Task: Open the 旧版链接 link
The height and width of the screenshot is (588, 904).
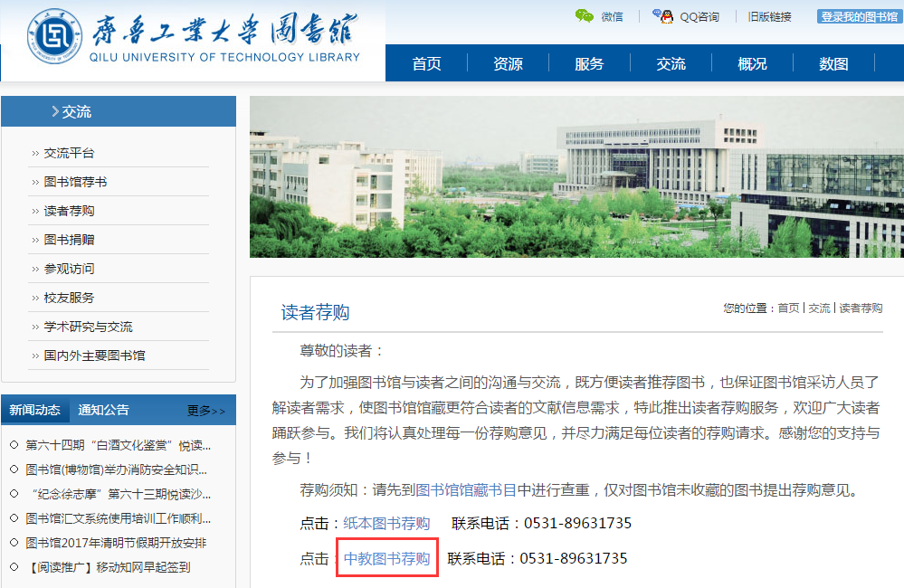Action: [x=769, y=16]
